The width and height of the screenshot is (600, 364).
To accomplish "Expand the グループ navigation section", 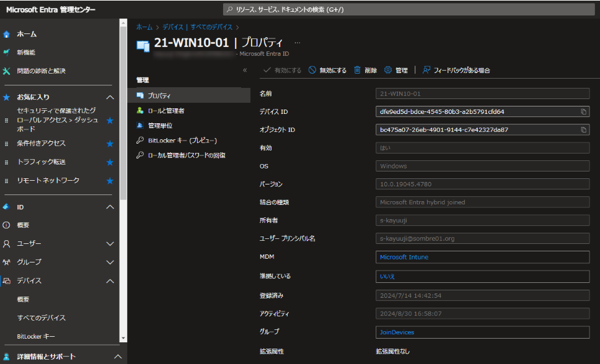I will 110,262.
